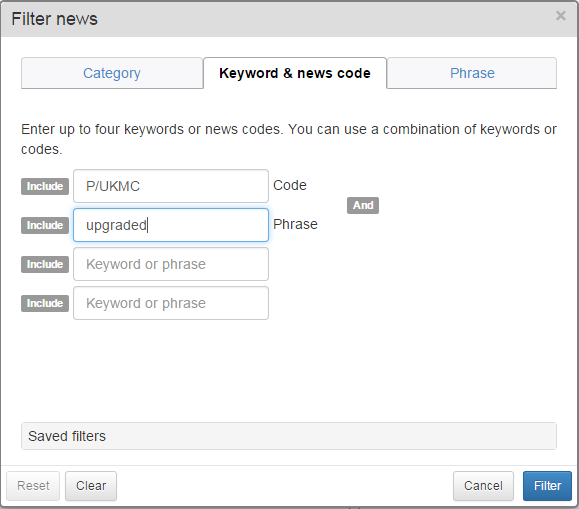Click the Clear button
The width and height of the screenshot is (579, 509).
coord(91,486)
